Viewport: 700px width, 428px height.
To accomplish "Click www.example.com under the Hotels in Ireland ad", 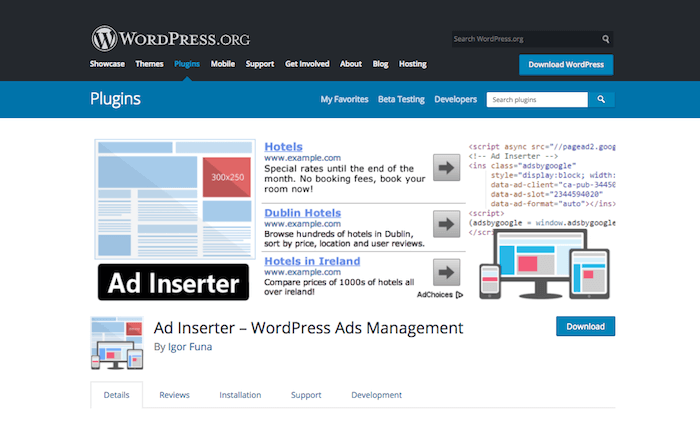I will click(x=302, y=272).
